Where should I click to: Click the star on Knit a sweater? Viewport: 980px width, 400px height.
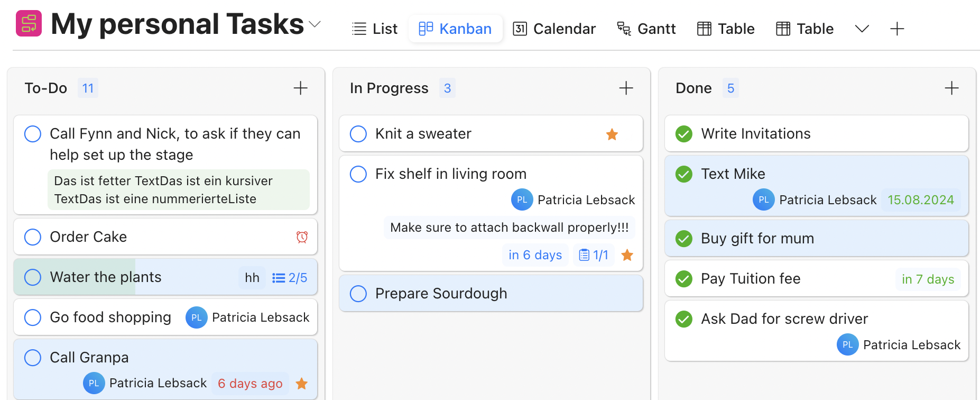click(612, 134)
